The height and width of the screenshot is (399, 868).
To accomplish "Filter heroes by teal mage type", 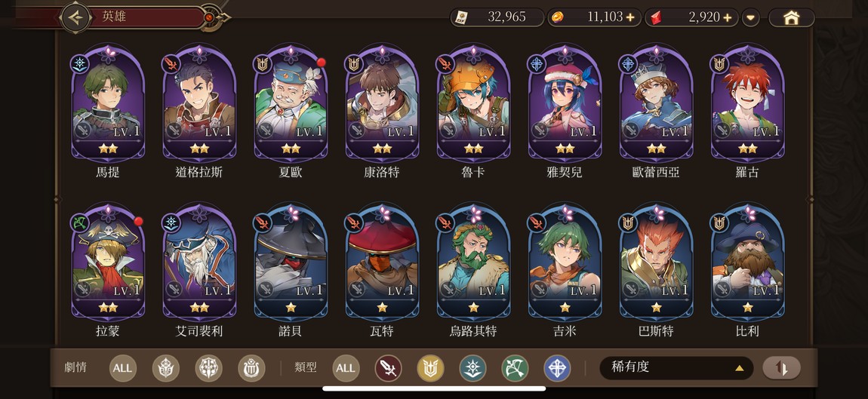I will point(472,369).
